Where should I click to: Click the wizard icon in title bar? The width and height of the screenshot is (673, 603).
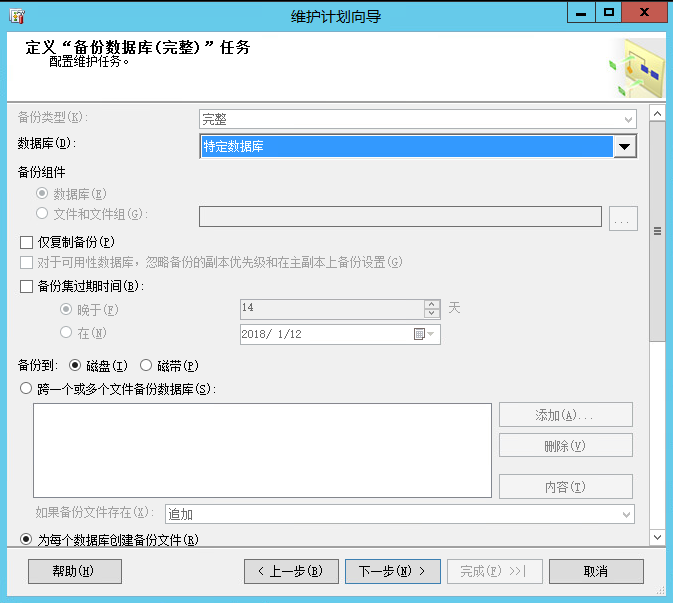click(17, 16)
